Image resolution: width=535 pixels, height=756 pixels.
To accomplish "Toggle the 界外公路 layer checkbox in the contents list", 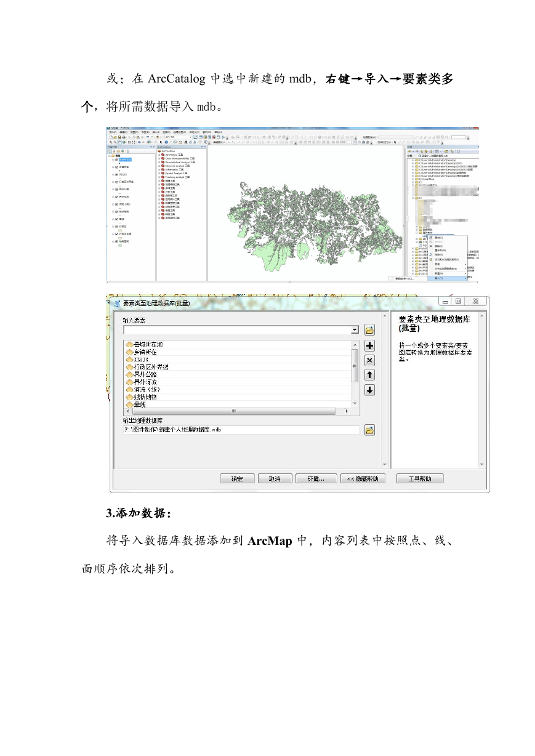I will point(116,189).
